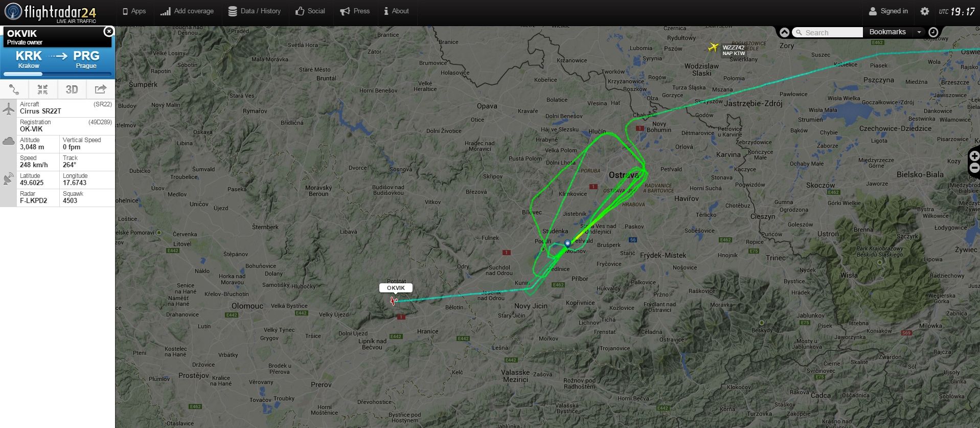Switch to 3D cockpit view

pos(72,89)
